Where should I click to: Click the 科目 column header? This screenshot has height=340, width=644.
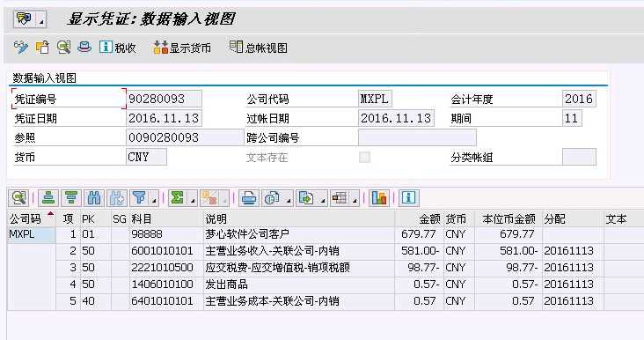[x=166, y=218]
